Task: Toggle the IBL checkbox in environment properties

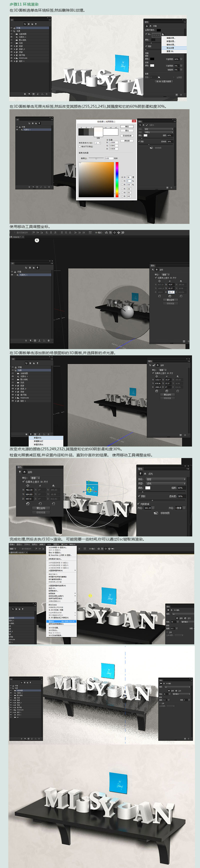Action: point(146,34)
